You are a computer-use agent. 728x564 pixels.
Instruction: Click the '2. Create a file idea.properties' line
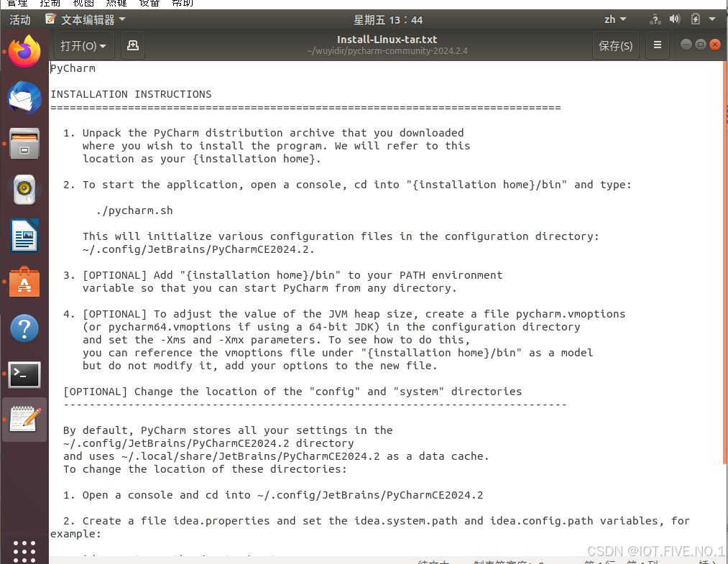pos(377,521)
